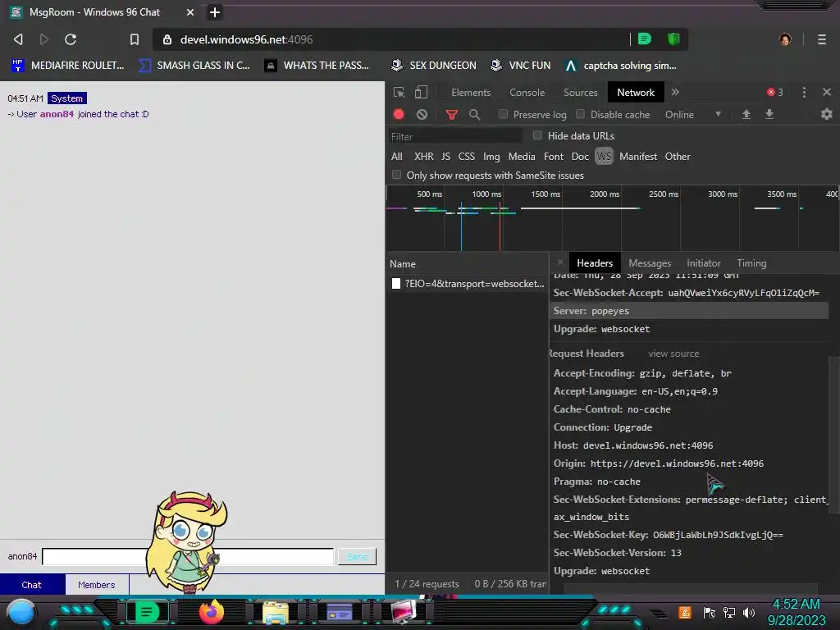Bookmark this page with the bookmark icon
Screen dimensions: 840x630
[x=135, y=39]
